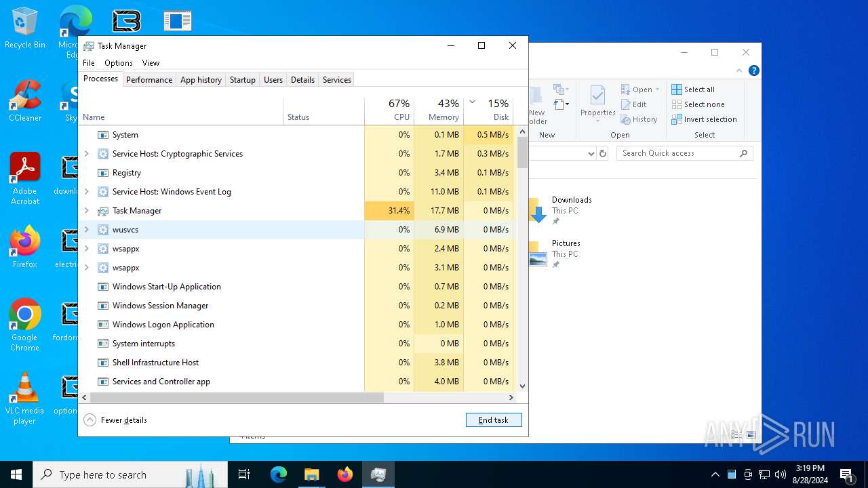Open the Open dropdown arrow in Explorer ribbon
Viewport: 868px width, 488px height.
[658, 89]
